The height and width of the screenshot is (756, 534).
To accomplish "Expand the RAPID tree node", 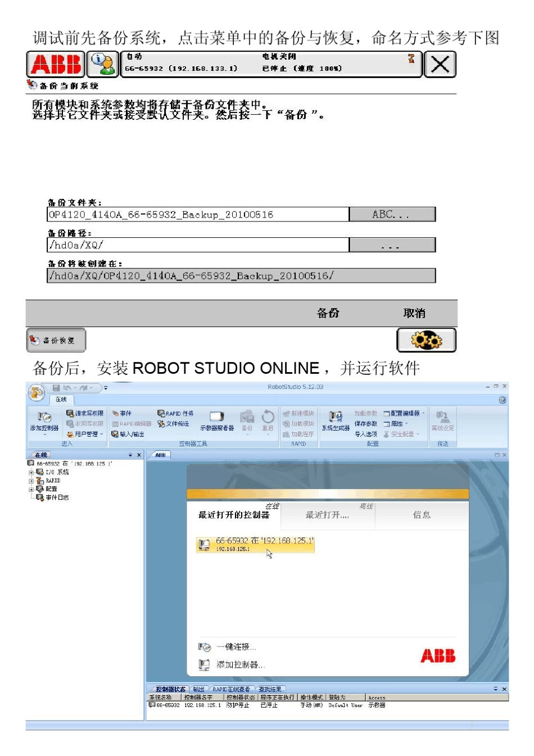I will tap(31, 481).
